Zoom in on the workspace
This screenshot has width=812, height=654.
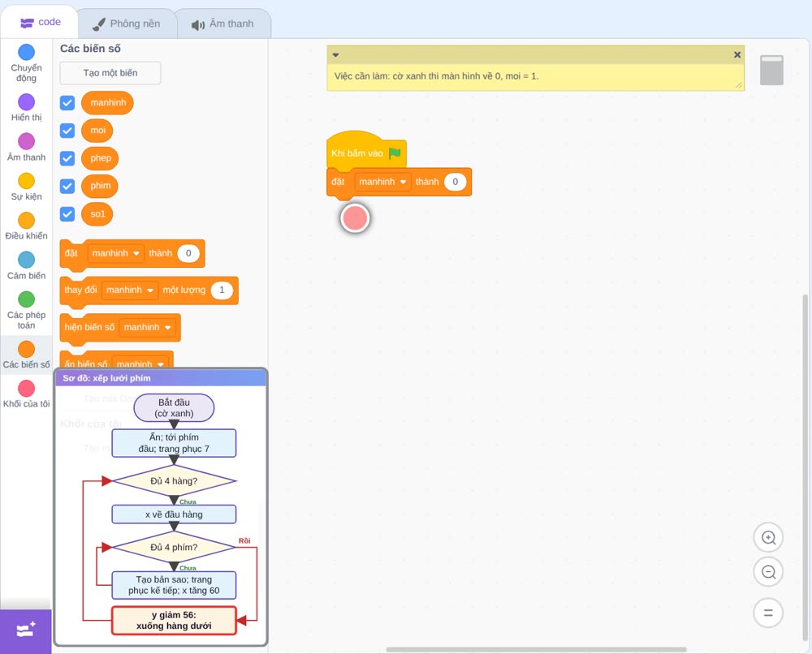pyautogui.click(x=768, y=538)
